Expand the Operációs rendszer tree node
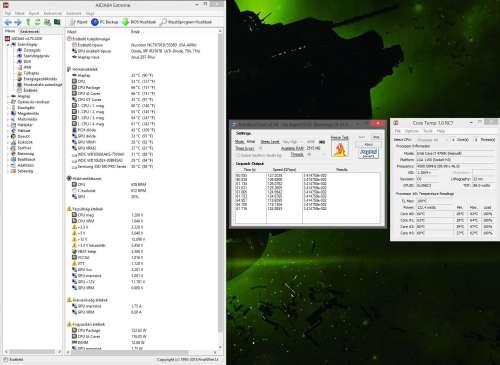The height and width of the screenshot is (365, 500). 8,102
